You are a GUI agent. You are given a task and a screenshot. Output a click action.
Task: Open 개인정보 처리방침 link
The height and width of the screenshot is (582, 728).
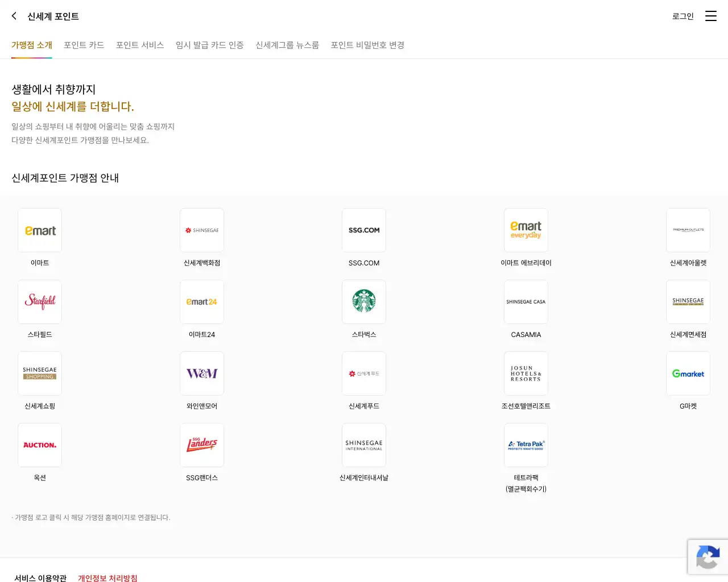pos(107,578)
